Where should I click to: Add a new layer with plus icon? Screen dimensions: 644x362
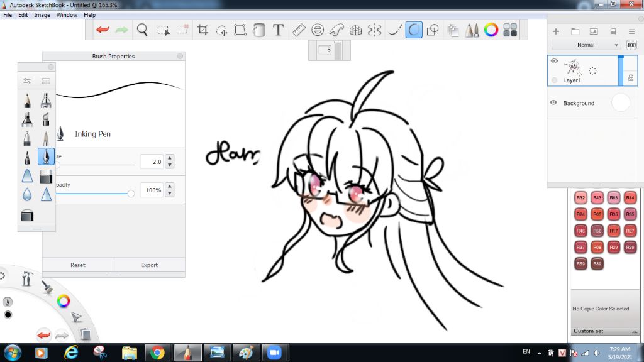556,31
